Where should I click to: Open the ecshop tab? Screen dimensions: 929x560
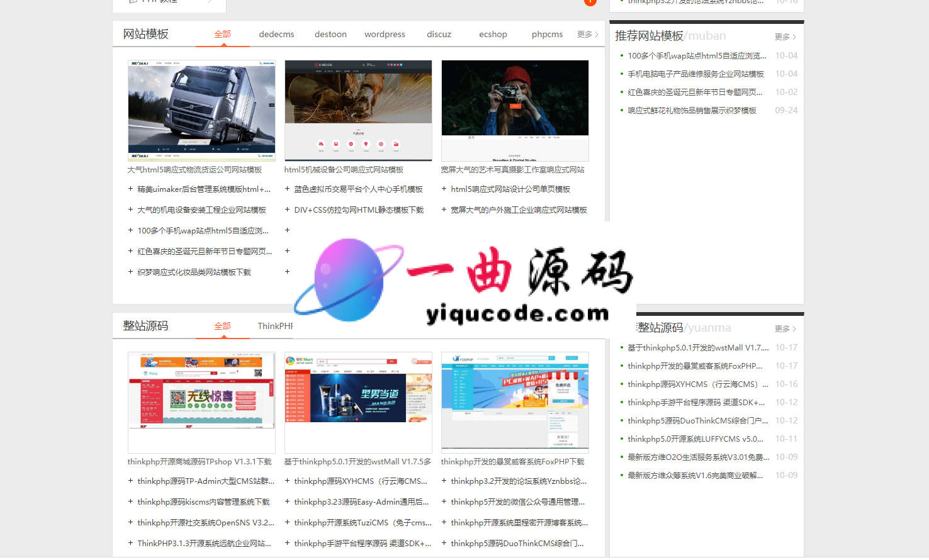(493, 34)
